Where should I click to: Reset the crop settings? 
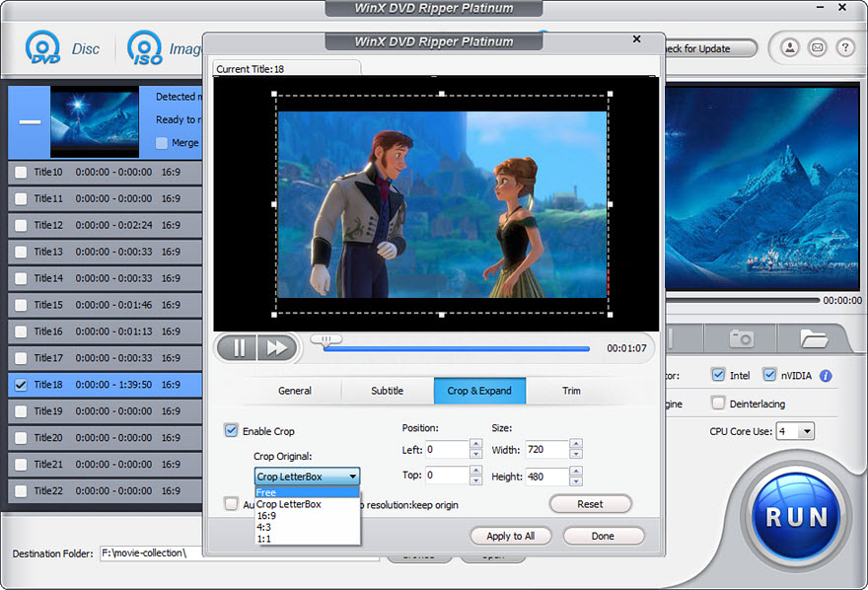pos(590,504)
